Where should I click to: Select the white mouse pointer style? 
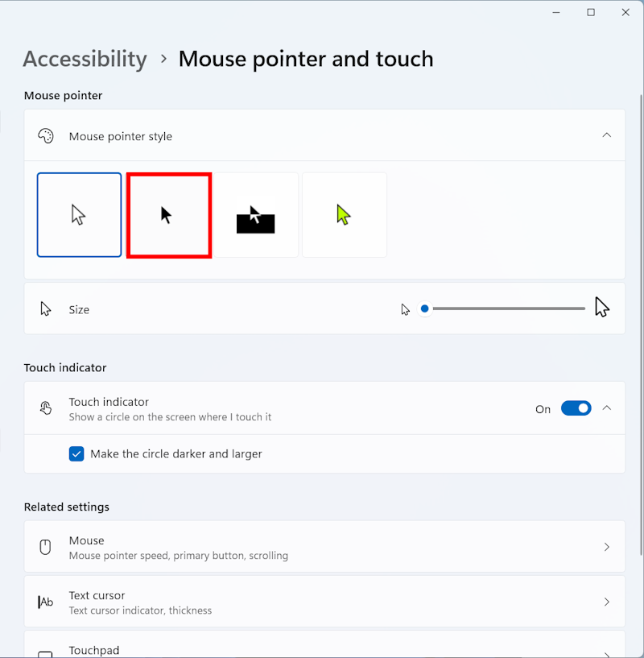click(79, 215)
